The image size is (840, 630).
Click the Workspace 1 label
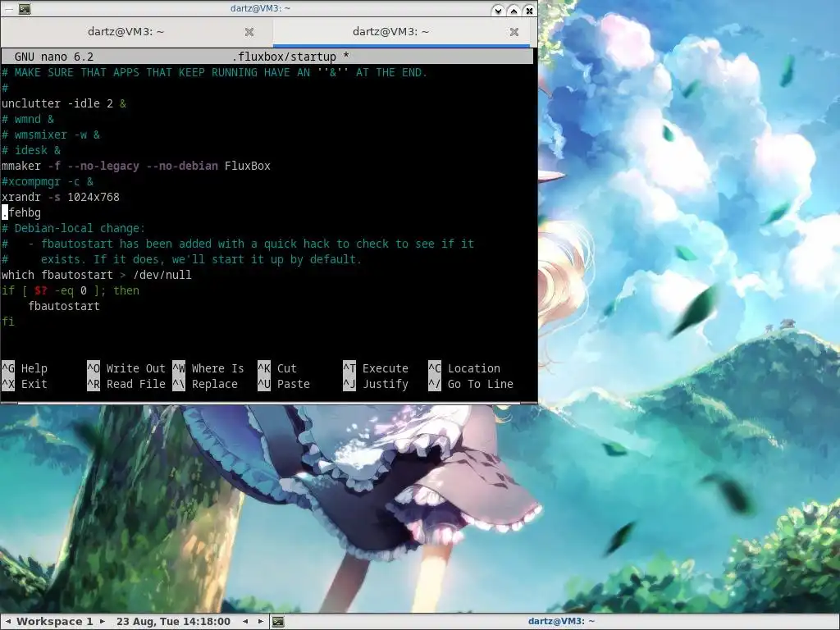tap(55, 622)
